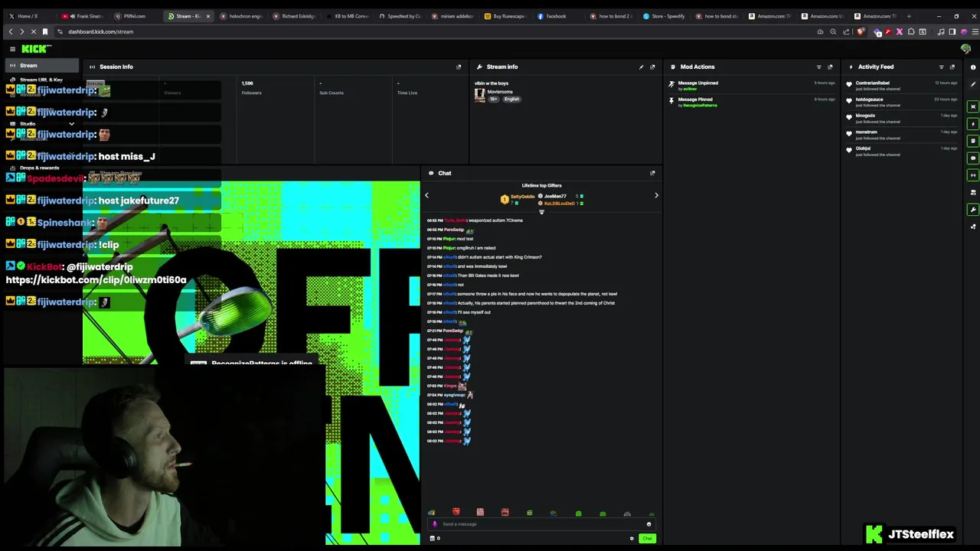This screenshot has width=980, height=551.
Task: Open a new browser tab
Action: pyautogui.click(x=909, y=16)
